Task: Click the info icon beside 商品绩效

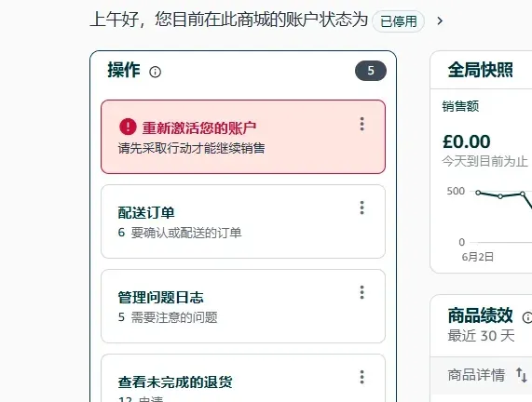Action: [x=527, y=317]
